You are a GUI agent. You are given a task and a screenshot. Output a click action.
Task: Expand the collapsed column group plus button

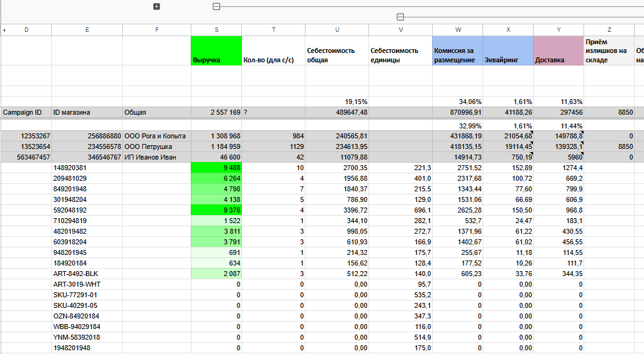[x=156, y=7]
